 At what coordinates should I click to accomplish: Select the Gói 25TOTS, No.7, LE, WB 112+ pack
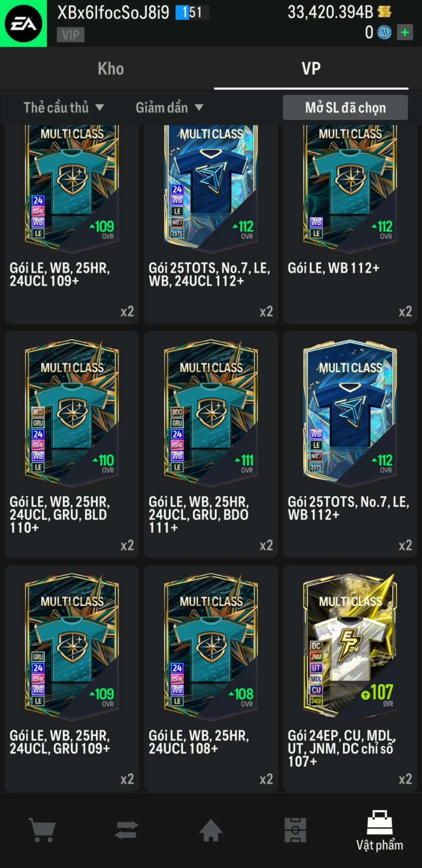click(x=350, y=445)
